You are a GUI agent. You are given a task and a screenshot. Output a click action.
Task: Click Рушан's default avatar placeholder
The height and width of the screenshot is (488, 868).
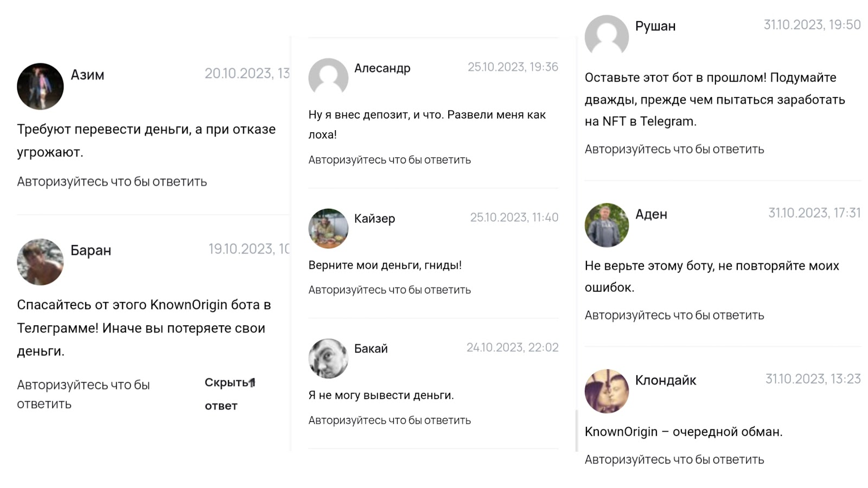click(x=607, y=36)
